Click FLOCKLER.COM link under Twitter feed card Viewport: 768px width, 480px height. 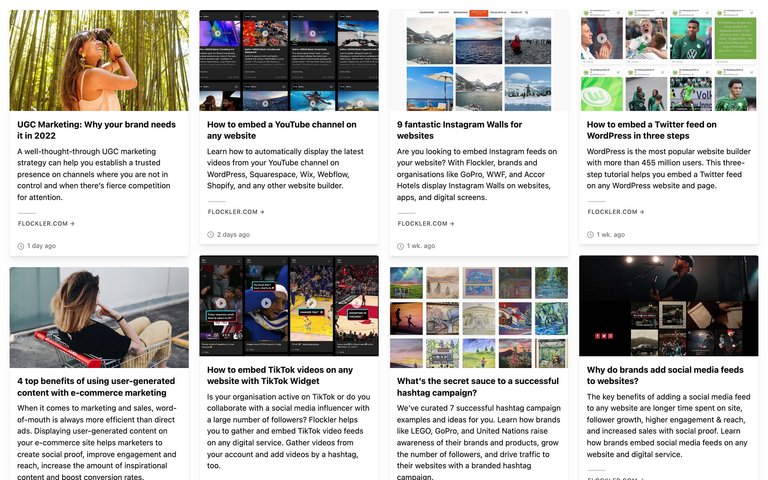pyautogui.click(x=616, y=212)
